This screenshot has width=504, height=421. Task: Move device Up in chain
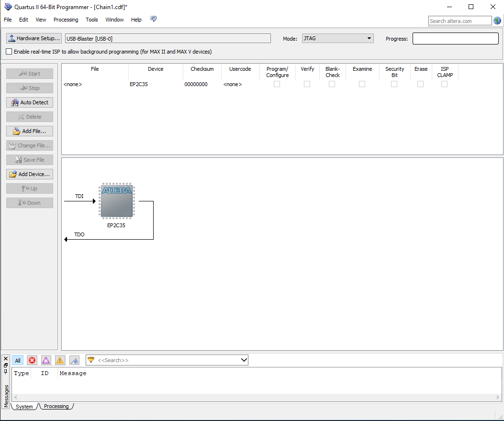[30, 188]
